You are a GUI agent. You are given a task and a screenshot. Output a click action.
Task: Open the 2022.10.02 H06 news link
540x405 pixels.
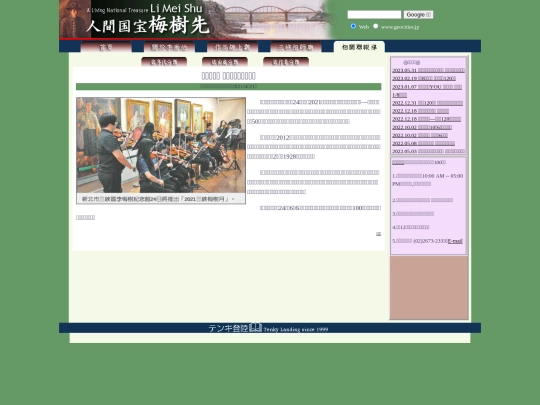point(422,127)
